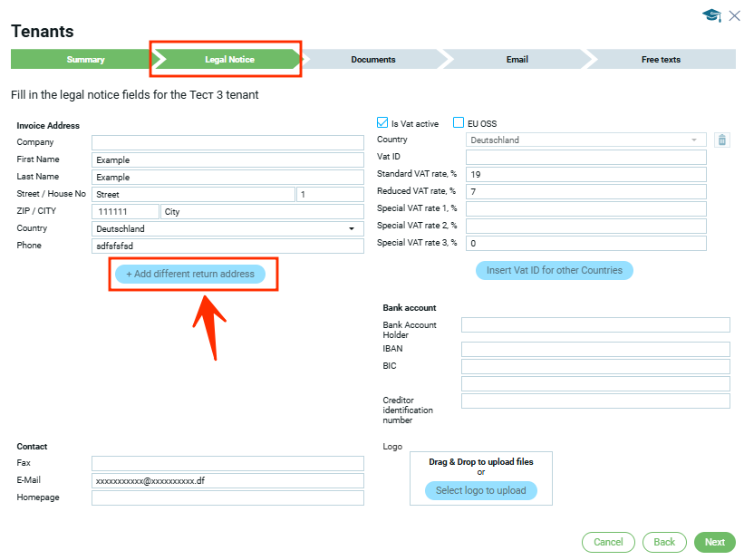The width and height of the screenshot is (744, 560).
Task: Focus the IBAN input field
Action: [594, 350]
